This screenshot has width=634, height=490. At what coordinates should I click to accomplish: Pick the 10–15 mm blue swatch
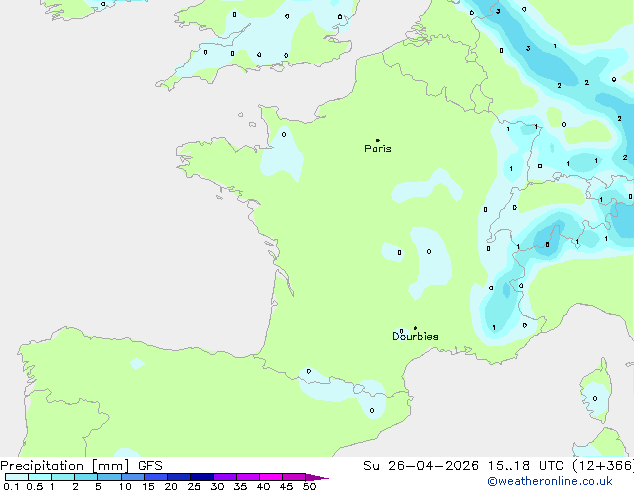[133, 477]
